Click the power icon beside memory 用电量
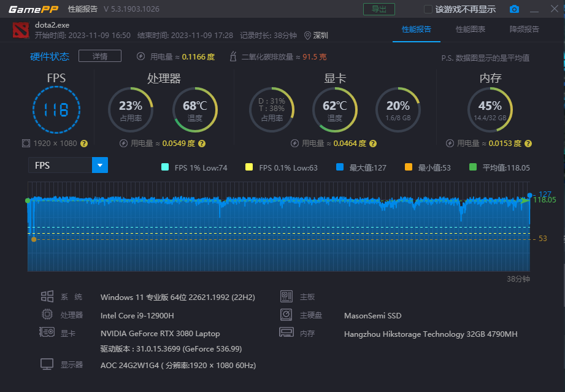 pyautogui.click(x=450, y=144)
